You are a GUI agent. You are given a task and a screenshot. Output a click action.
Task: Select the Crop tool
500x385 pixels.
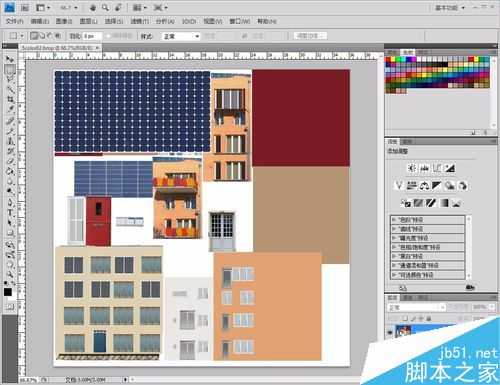[10, 99]
